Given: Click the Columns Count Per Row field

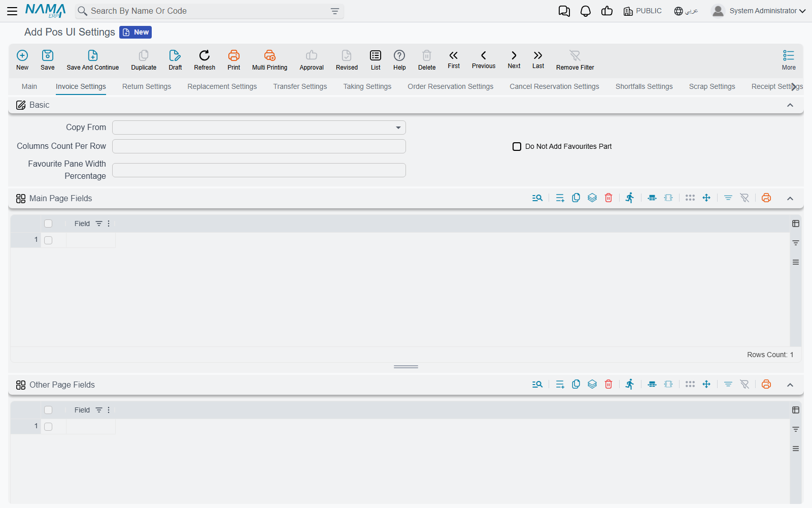Looking at the screenshot, I should coord(259,146).
